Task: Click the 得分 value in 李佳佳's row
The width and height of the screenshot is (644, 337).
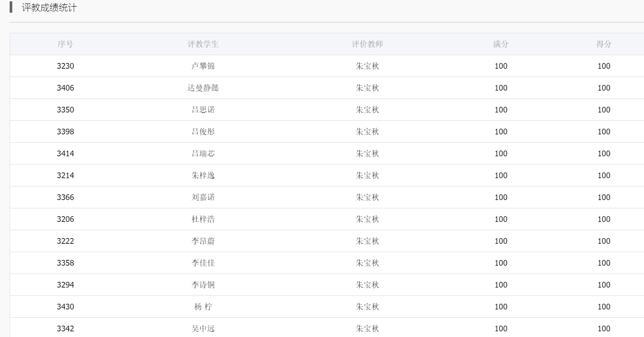Action: click(604, 263)
